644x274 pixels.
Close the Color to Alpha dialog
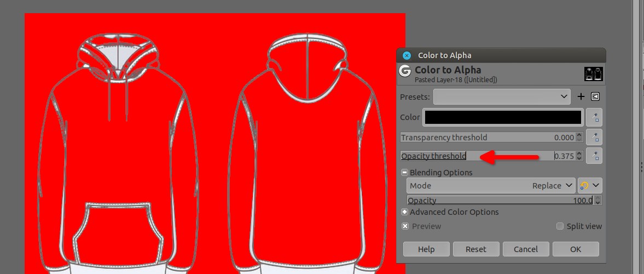pos(407,55)
